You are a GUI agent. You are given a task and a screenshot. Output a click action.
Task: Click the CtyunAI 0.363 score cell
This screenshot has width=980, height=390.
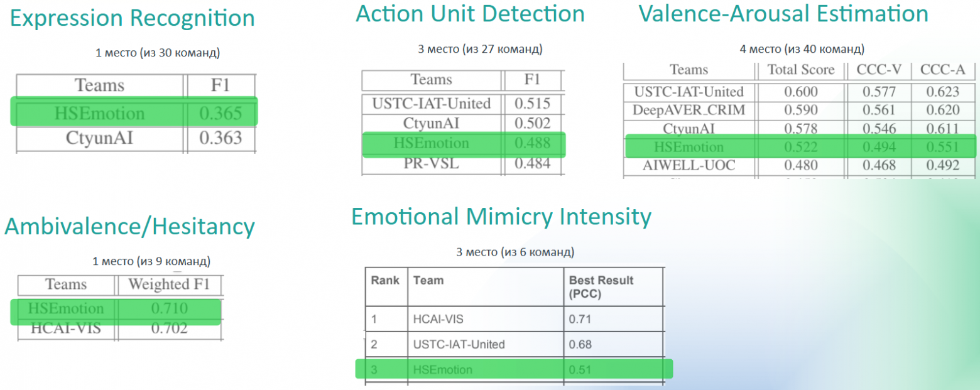pyautogui.click(x=220, y=138)
